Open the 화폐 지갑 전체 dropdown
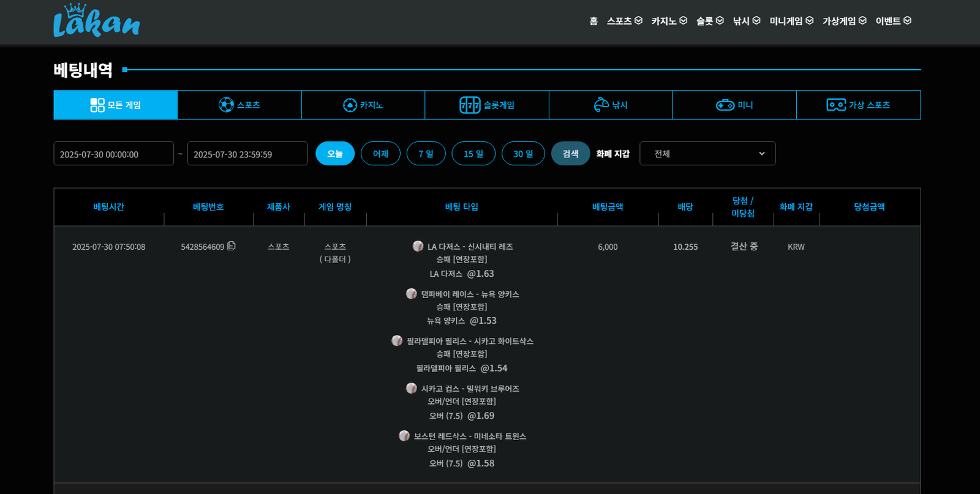The image size is (980, 494). click(x=707, y=154)
